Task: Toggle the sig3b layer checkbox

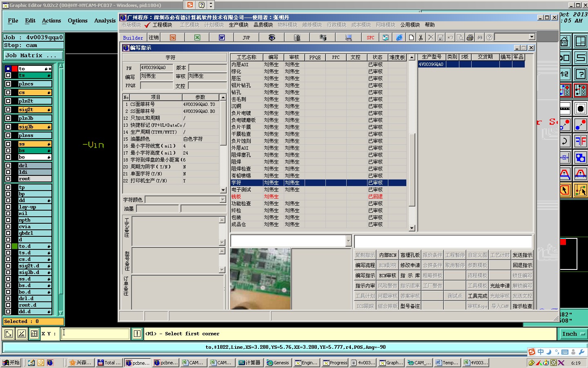Action: coord(8,127)
